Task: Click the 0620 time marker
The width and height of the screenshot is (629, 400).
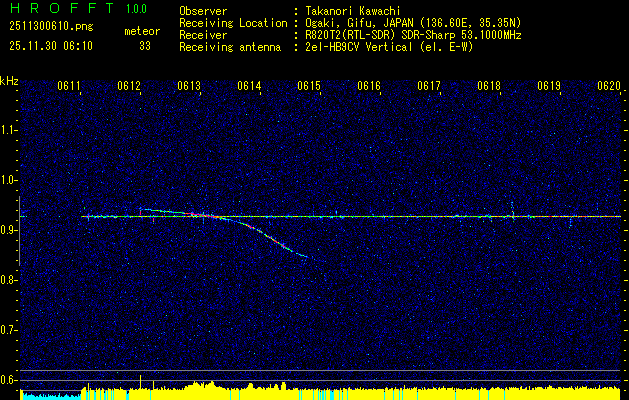Action: [609, 87]
